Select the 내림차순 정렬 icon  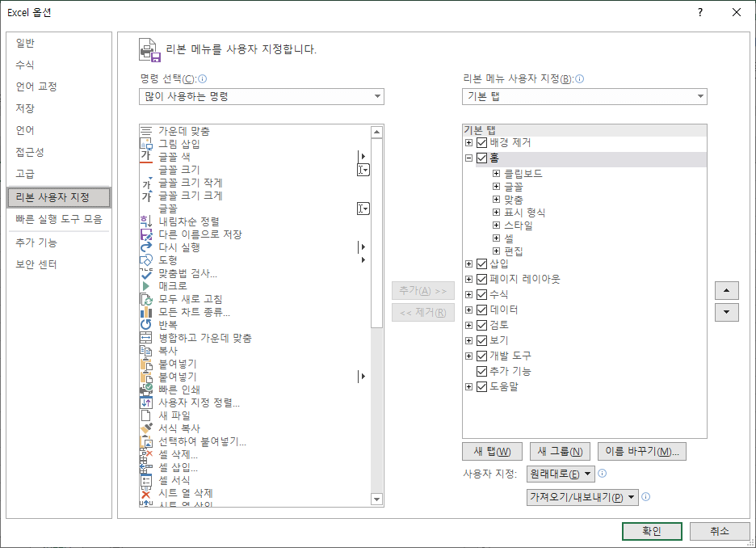pyautogui.click(x=146, y=221)
